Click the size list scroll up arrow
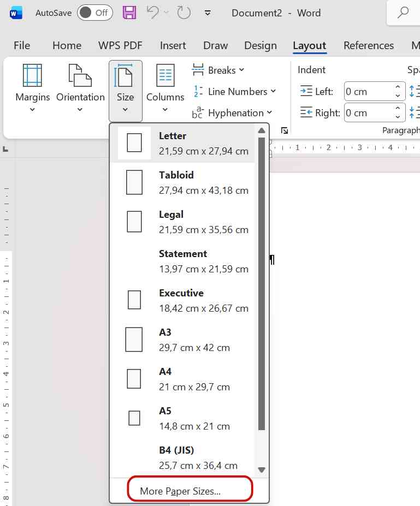The height and width of the screenshot is (506, 420). [262, 130]
